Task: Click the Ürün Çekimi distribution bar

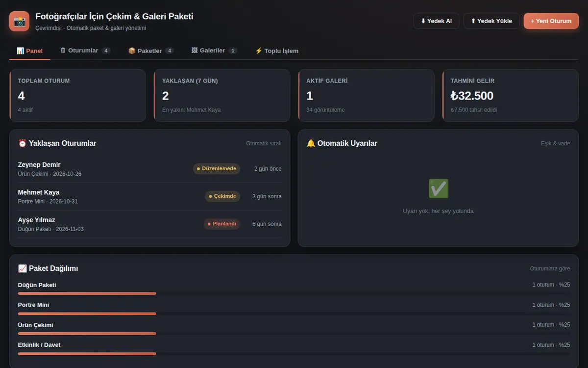Action: click(x=294, y=334)
